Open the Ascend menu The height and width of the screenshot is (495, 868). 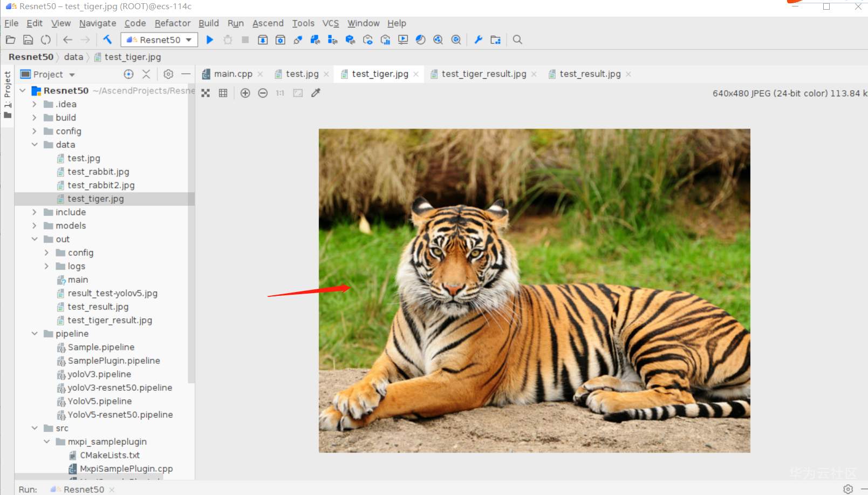(x=268, y=23)
